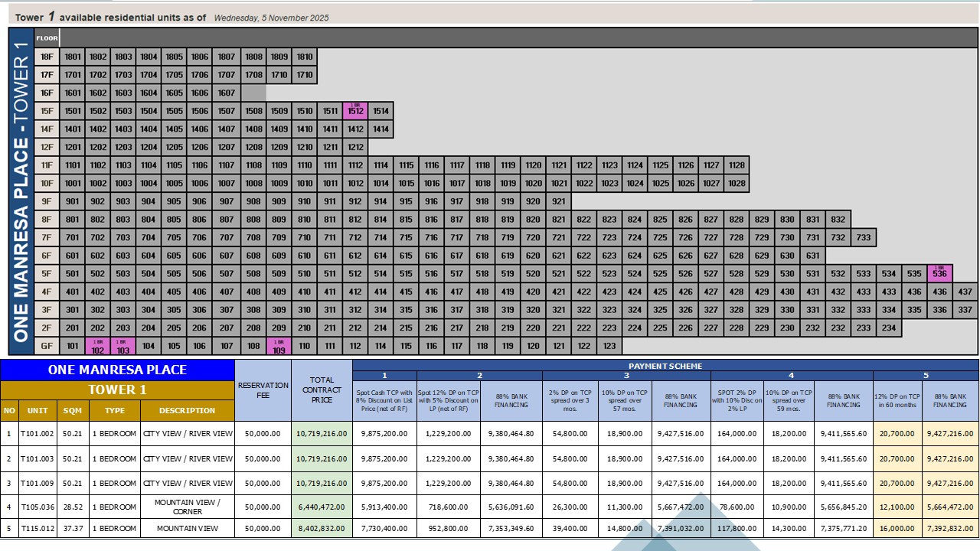Click the 117,800.00 cell
This screenshot has height=551, width=980.
point(737,528)
